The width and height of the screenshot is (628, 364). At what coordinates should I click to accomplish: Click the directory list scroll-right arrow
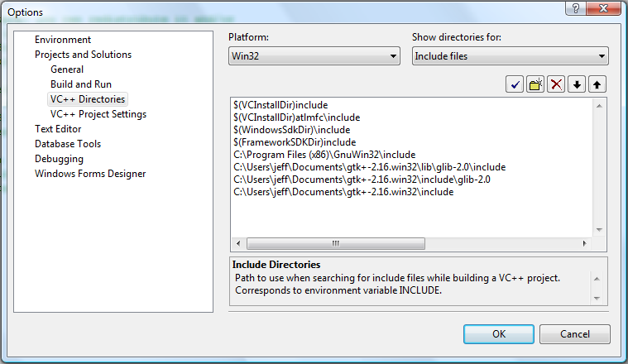click(584, 243)
